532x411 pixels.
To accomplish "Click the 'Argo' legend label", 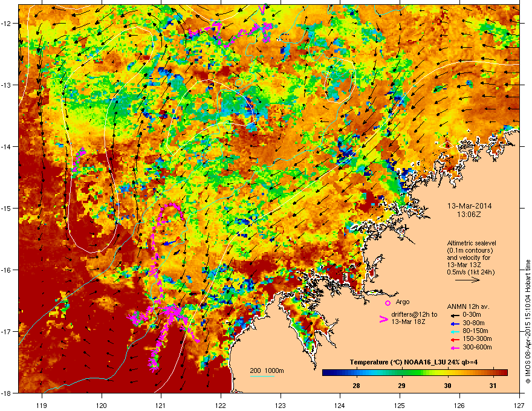I will pyautogui.click(x=403, y=302).
